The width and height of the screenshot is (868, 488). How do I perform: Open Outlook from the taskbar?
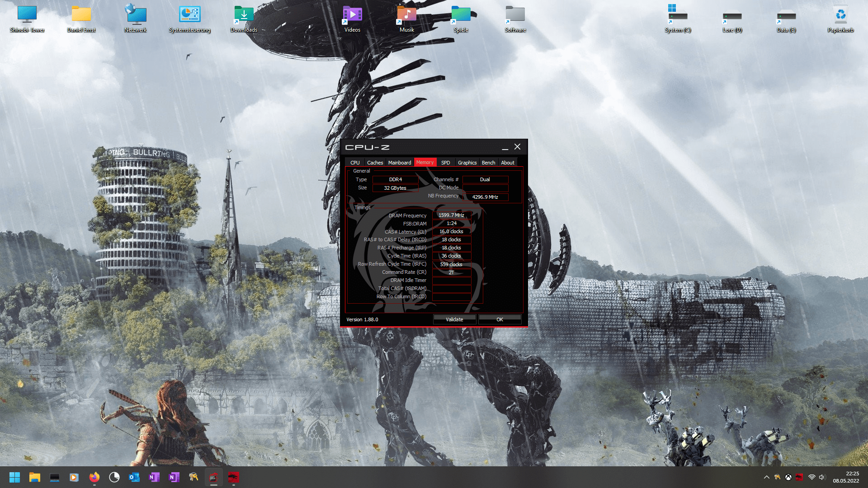coord(134,477)
